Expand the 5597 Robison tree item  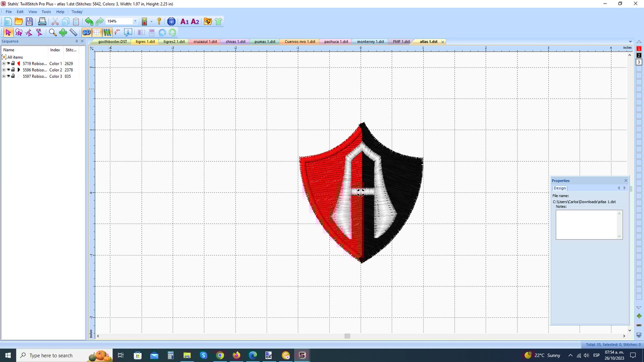4,76
